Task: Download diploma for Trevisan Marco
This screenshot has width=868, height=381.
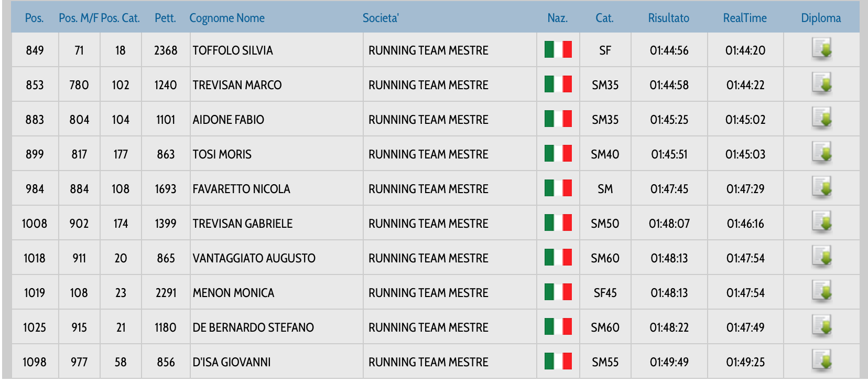Action: click(x=821, y=84)
